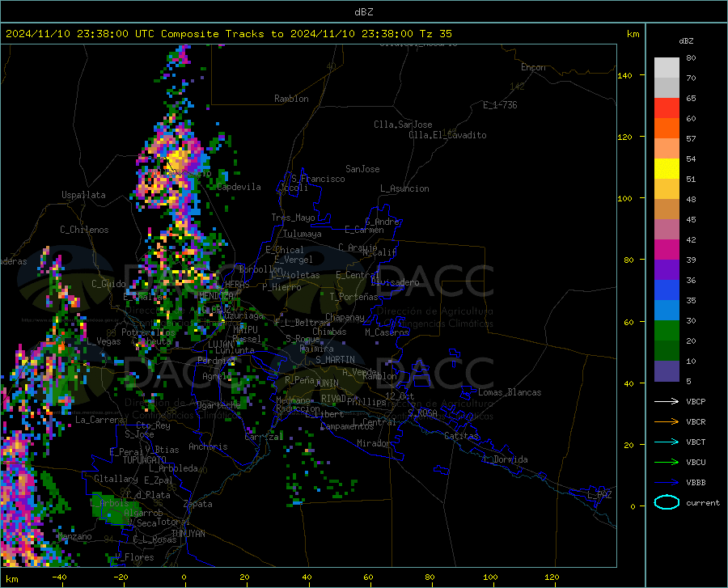The width and height of the screenshot is (728, 588).
Task: Click the blue VBBB arrow legend icon
Action: (667, 483)
